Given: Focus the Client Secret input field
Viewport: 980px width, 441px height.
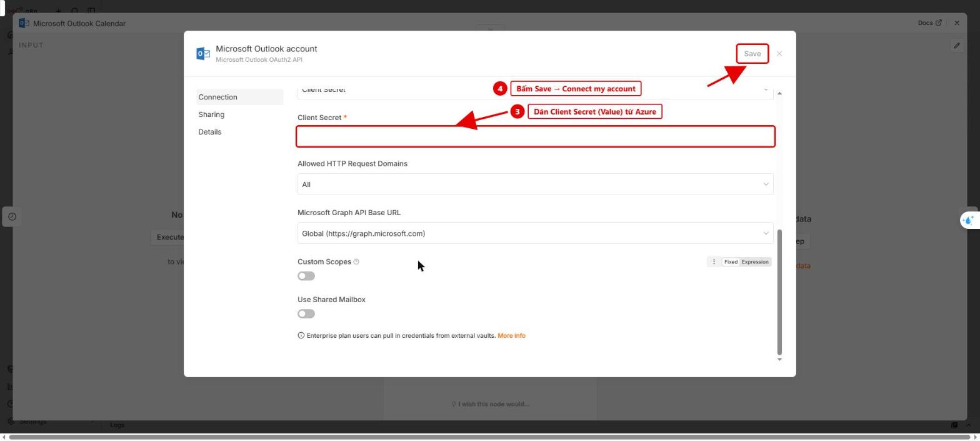Looking at the screenshot, I should [x=536, y=136].
